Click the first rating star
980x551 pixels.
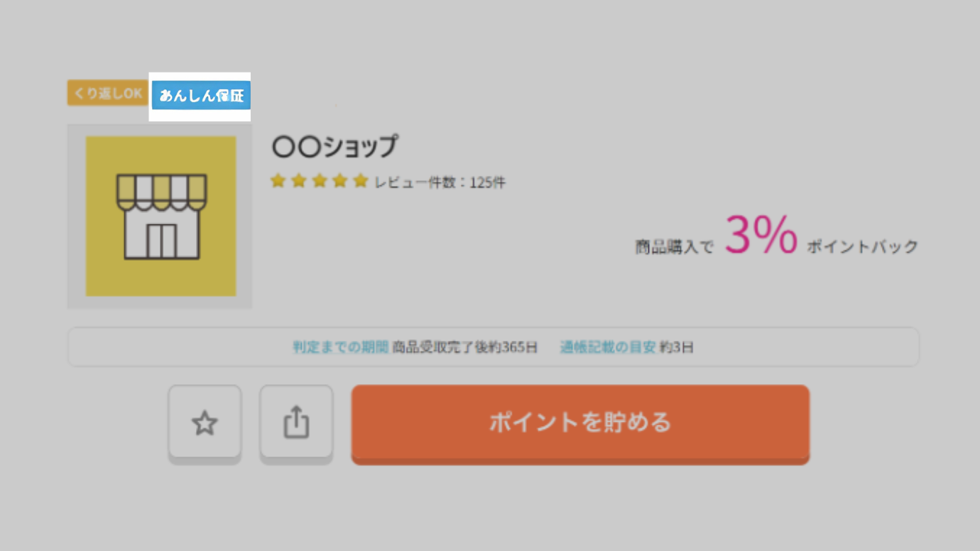pyautogui.click(x=278, y=181)
